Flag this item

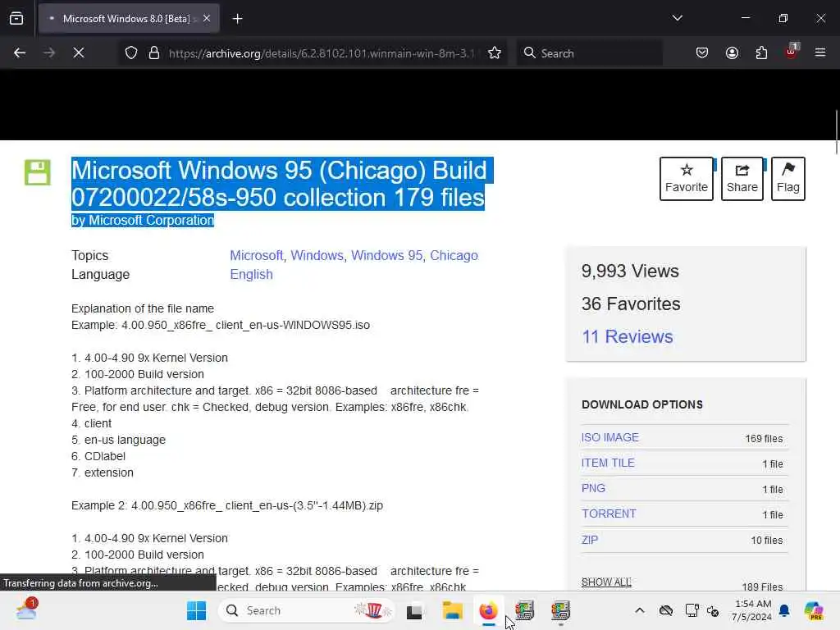tap(788, 179)
